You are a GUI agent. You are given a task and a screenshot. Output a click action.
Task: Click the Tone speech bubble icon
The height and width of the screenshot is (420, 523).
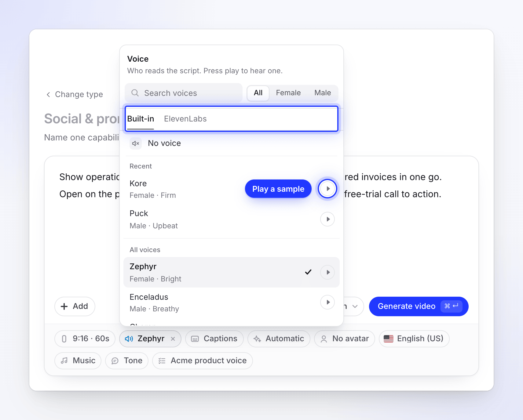coord(115,361)
